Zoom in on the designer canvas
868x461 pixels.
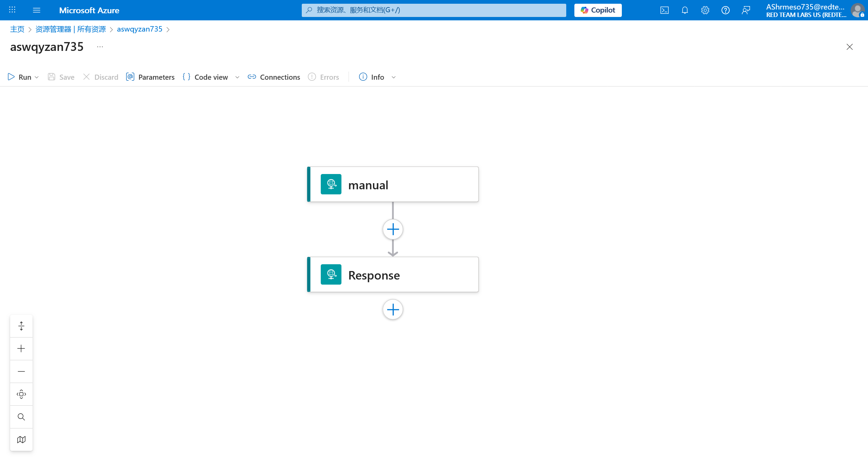21,349
